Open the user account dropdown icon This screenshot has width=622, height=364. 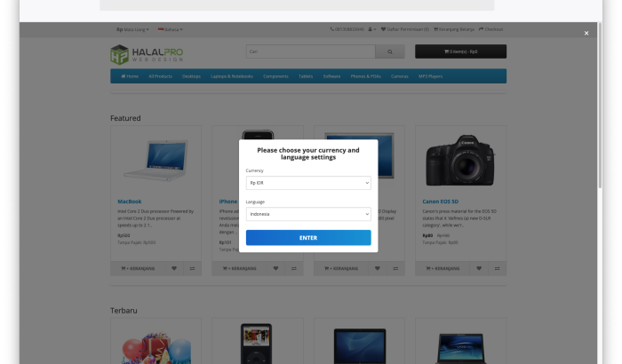coord(371,29)
